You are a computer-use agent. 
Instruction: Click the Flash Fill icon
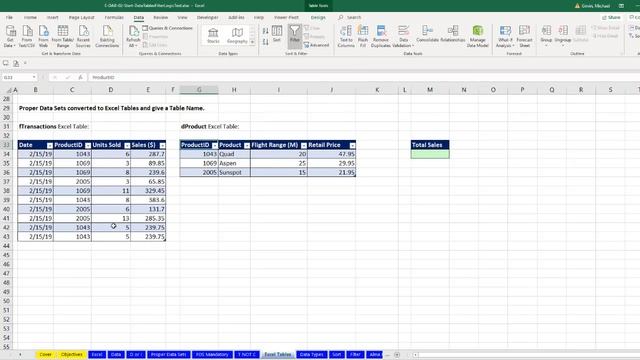click(x=363, y=36)
